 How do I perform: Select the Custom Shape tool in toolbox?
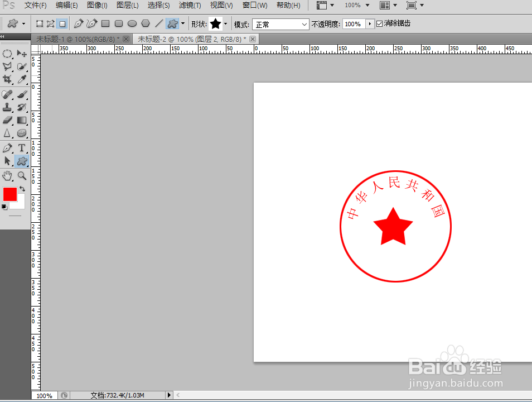tap(22, 161)
